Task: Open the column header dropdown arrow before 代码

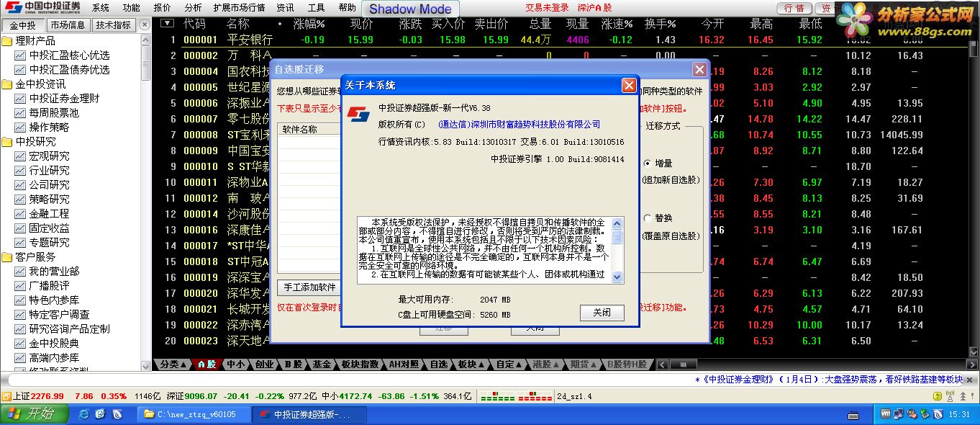Action: tap(167, 23)
